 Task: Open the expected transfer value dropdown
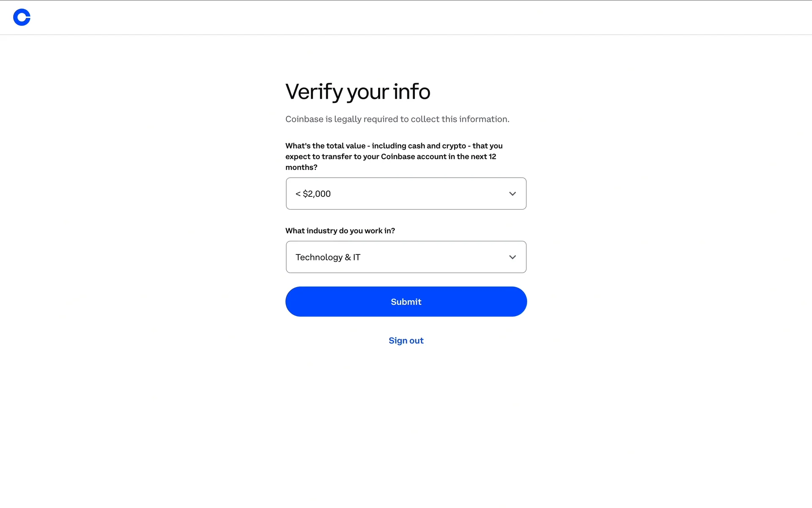click(406, 194)
